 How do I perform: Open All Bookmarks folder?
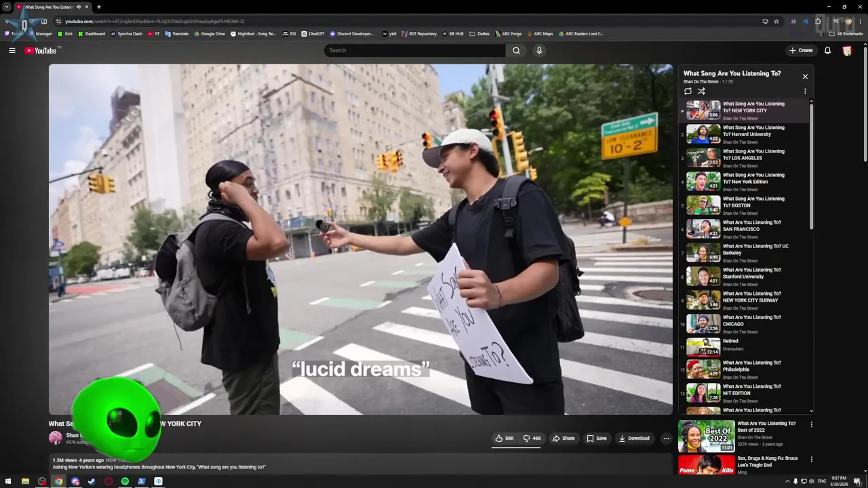tap(846, 33)
